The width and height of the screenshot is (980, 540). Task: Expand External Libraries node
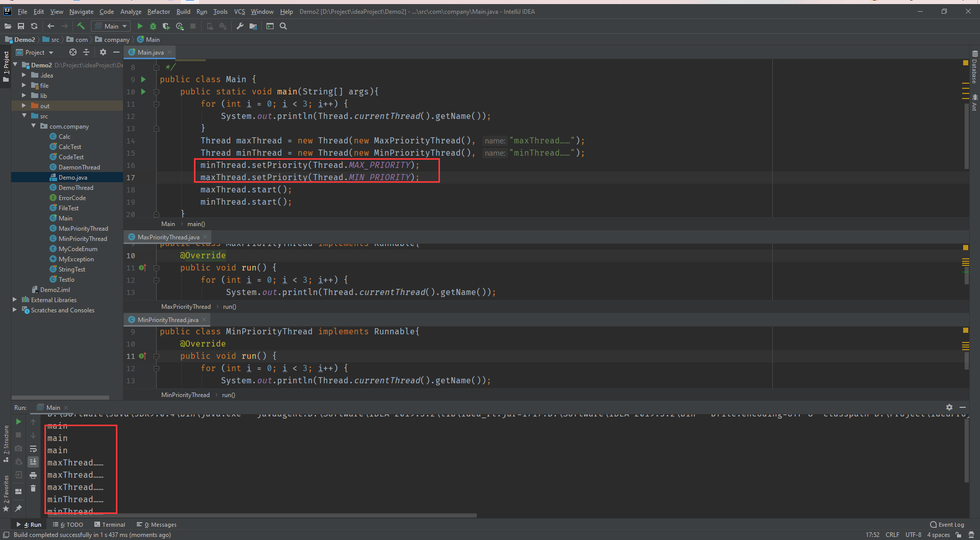coord(15,300)
